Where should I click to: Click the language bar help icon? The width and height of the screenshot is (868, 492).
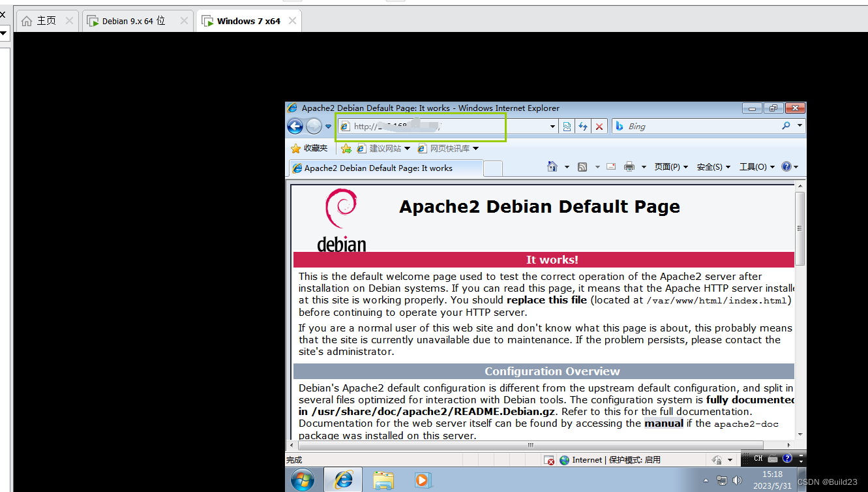(787, 459)
